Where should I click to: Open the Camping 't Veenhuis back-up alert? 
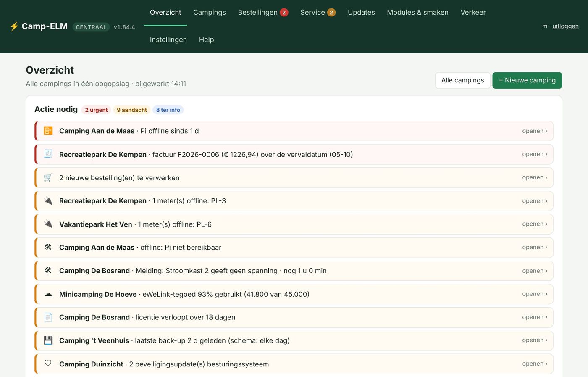click(294, 340)
